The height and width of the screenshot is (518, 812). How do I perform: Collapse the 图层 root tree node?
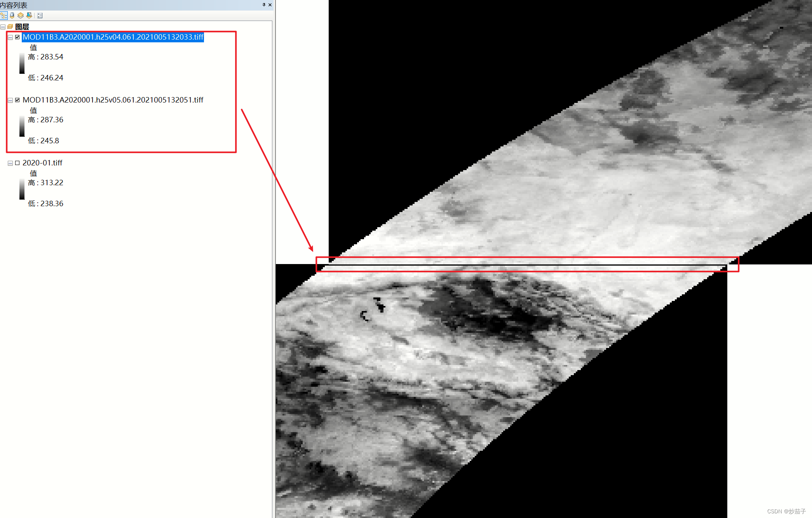[x=3, y=27]
